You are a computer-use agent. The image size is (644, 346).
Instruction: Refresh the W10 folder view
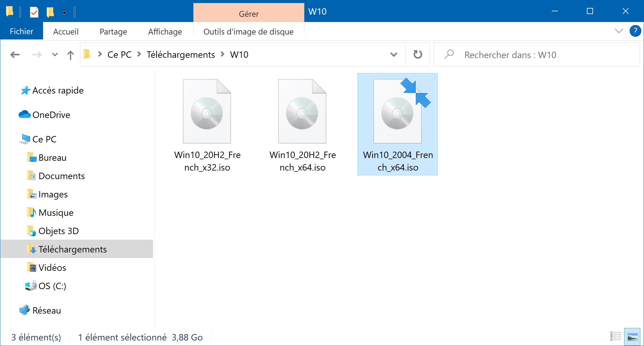[418, 54]
